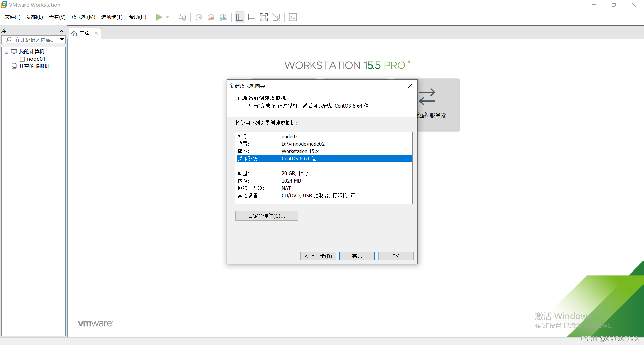Close the 库 library panel
This screenshot has width=644, height=345.
tap(61, 30)
